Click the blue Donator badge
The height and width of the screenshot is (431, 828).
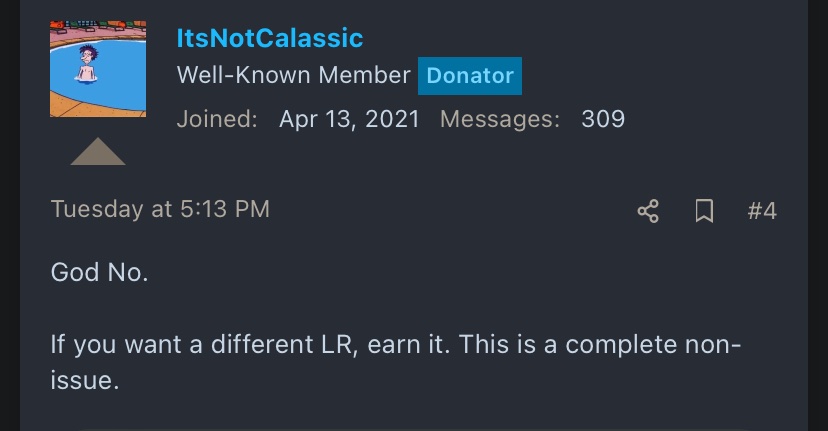[470, 76]
